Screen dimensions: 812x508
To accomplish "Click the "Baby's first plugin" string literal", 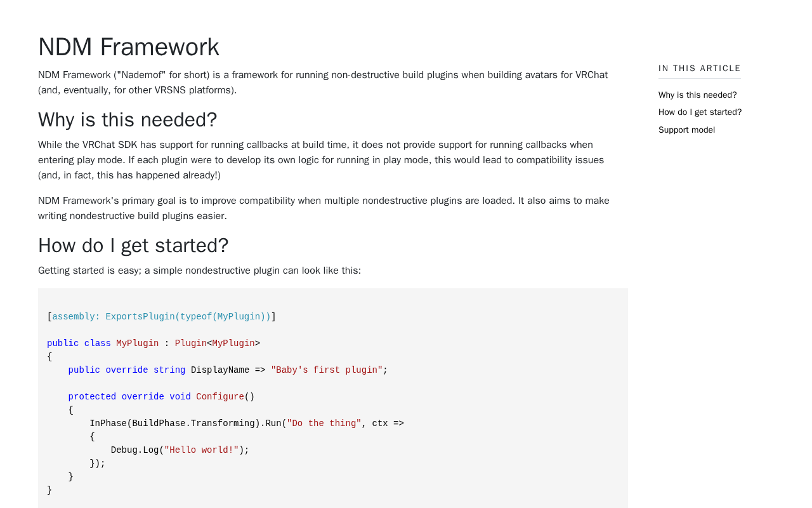I will [x=327, y=370].
